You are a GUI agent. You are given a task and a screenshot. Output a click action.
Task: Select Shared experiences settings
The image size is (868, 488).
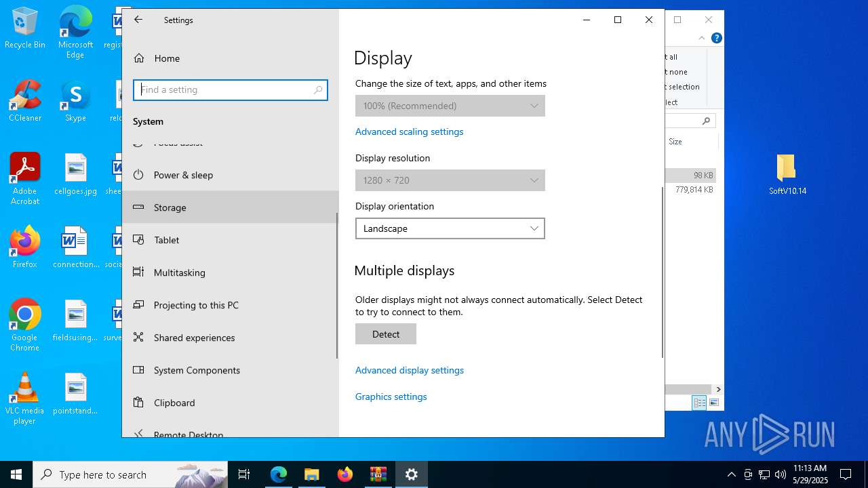tap(194, 338)
